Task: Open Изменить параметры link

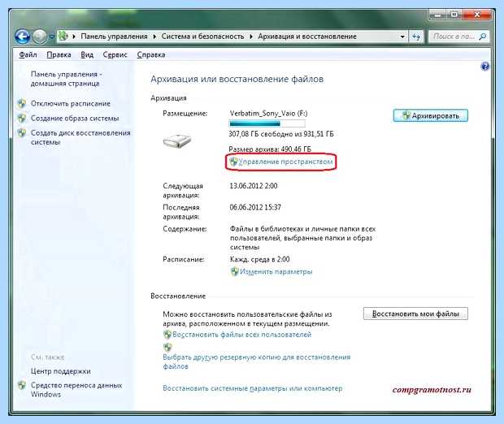Action: 276,272
